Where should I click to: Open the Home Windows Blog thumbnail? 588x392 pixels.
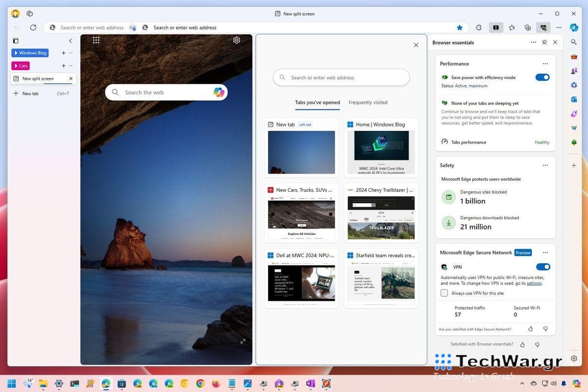click(381, 147)
